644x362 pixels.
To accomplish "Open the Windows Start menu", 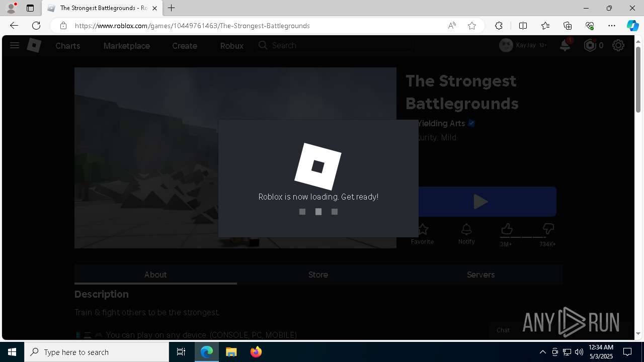I will pos(12,352).
